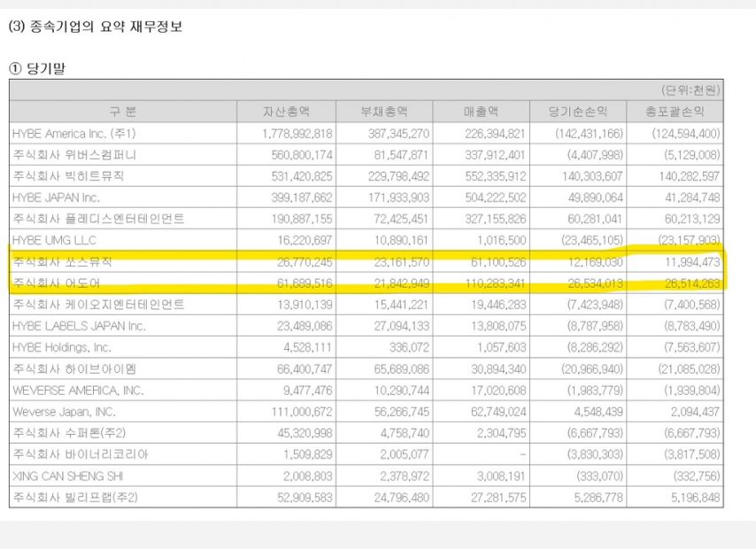Select 빌리프랩 total assets 52,909,583

[x=305, y=497]
